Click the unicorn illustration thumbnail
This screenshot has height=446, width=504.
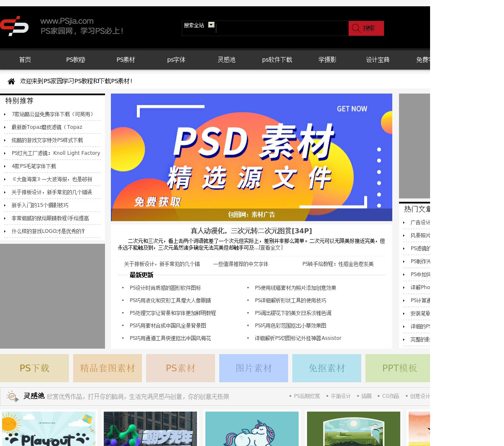point(252,429)
